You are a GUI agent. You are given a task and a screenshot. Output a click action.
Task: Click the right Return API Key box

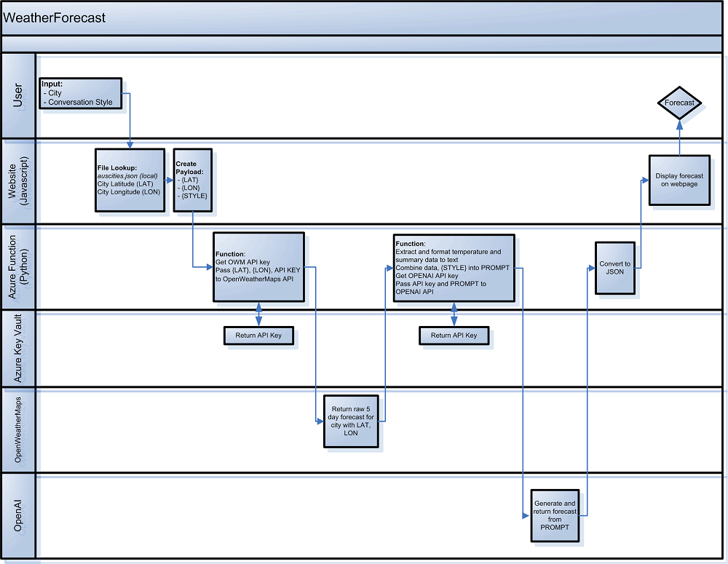[x=454, y=335]
